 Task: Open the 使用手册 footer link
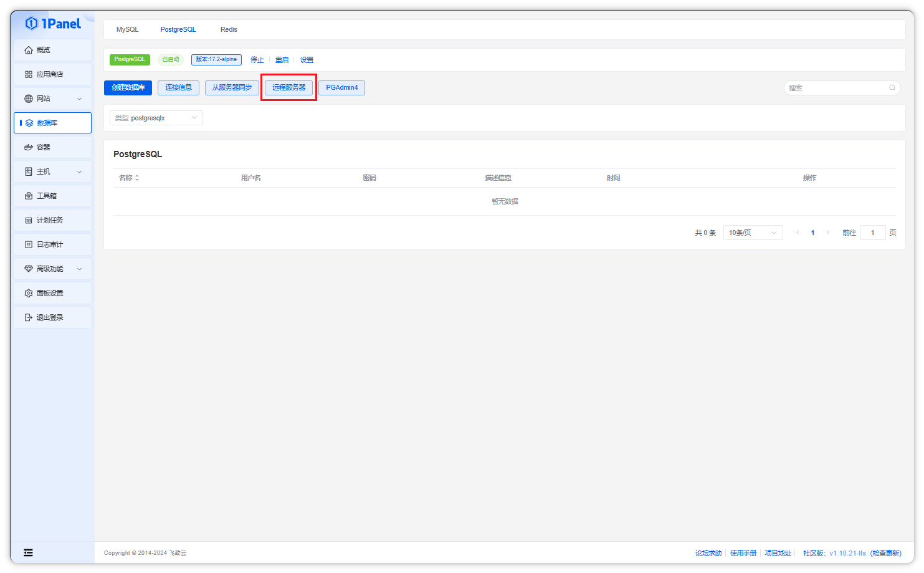(743, 553)
